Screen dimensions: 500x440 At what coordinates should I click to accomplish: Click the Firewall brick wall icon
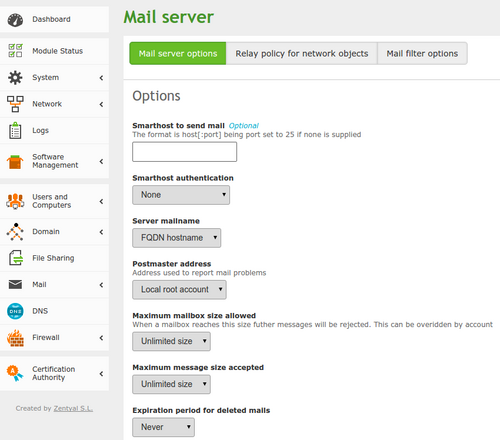[15, 338]
